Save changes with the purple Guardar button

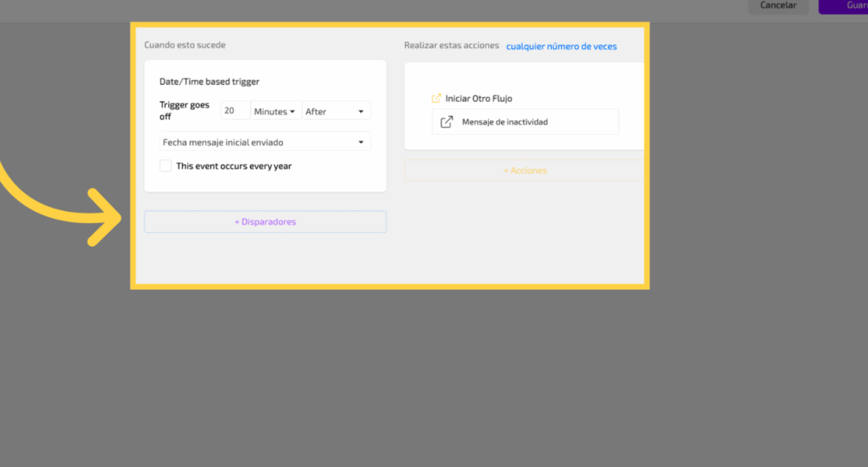pyautogui.click(x=843, y=5)
